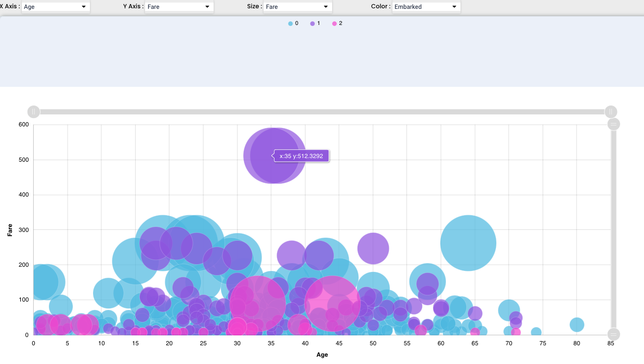Viewport: 644px width, 364px height.
Task: Click the right handle of horizontal zoom slider
Action: 611,112
